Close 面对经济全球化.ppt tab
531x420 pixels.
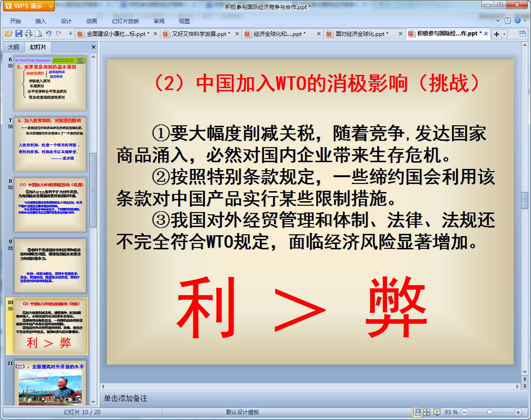(x=400, y=34)
